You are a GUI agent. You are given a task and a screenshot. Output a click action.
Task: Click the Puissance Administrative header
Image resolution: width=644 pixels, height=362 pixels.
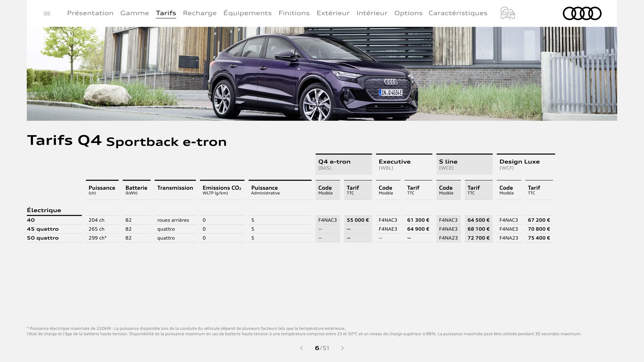click(280, 190)
